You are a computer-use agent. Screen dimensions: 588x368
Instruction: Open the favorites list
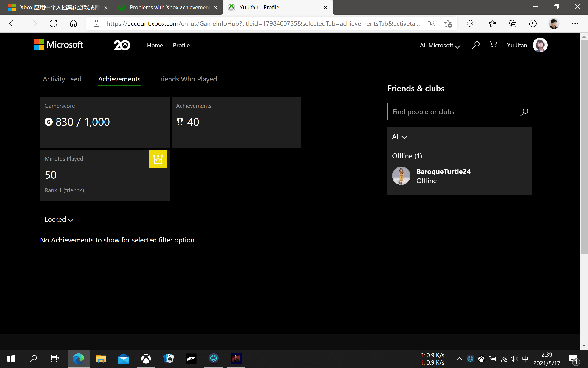(492, 24)
